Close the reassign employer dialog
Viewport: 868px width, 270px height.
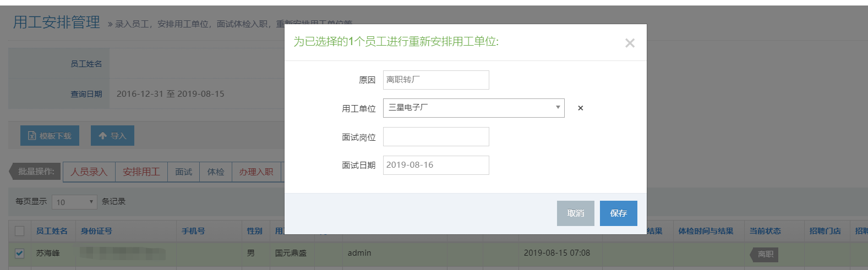[x=630, y=43]
